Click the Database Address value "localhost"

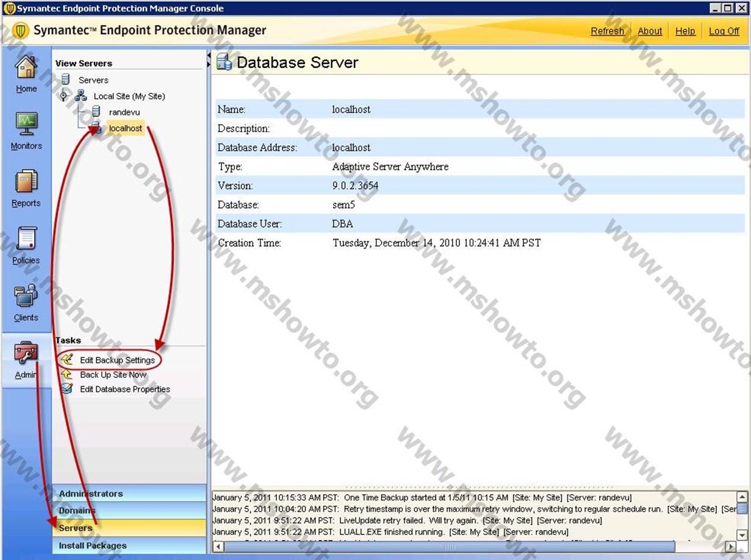point(351,147)
